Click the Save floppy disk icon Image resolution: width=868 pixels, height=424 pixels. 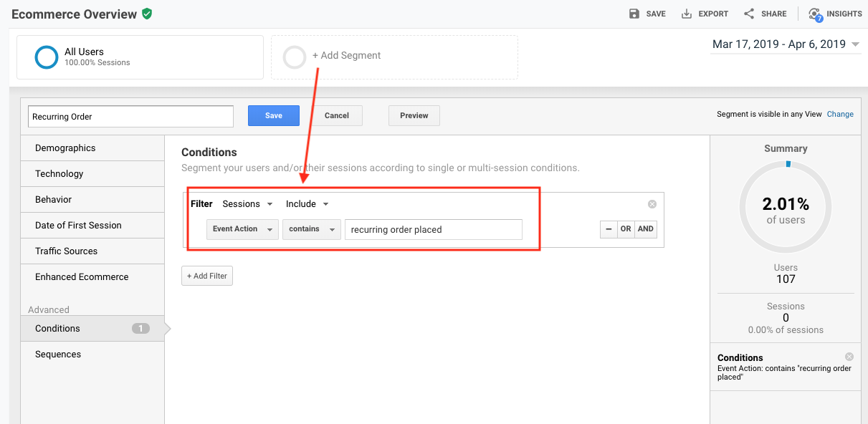(634, 14)
